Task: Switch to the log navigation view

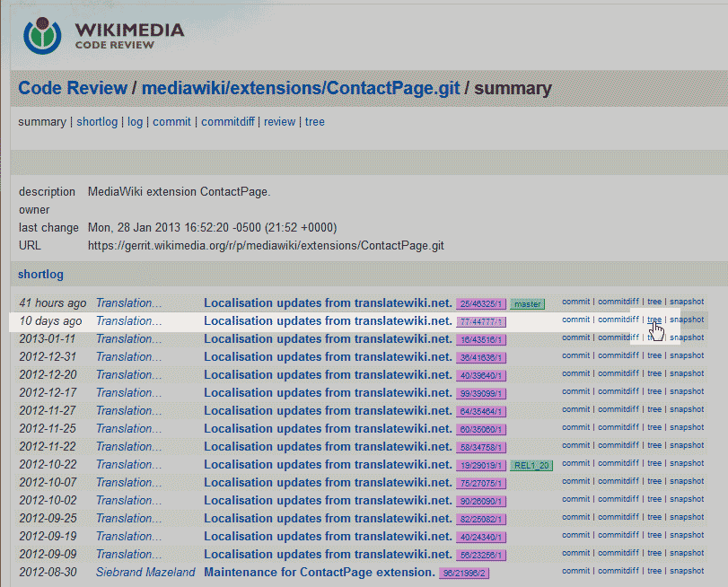Action: coord(136,122)
